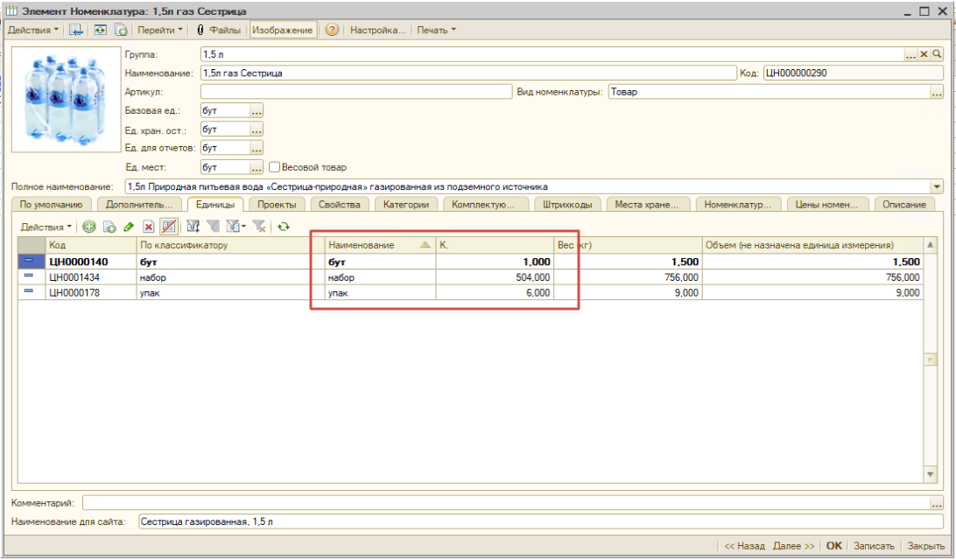Toggle the deletion mark button in the units toolbar
The height and width of the screenshot is (560, 956).
coord(169,227)
